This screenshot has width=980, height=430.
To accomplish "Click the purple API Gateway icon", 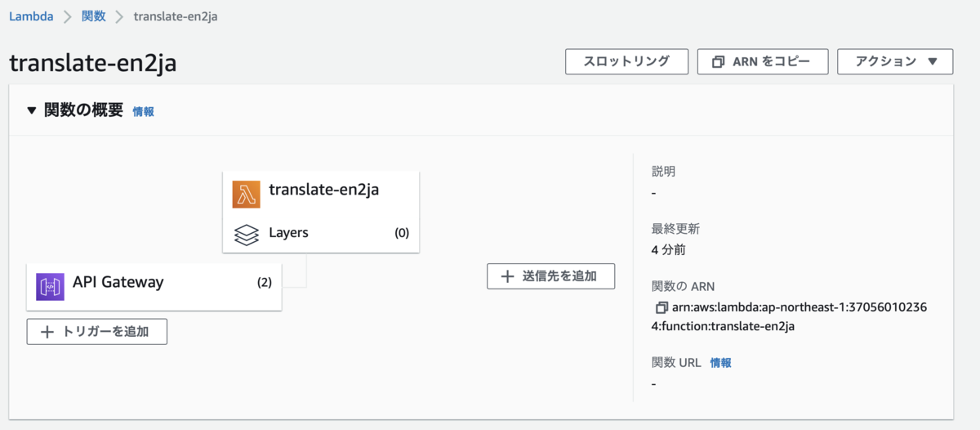I will coord(50,287).
